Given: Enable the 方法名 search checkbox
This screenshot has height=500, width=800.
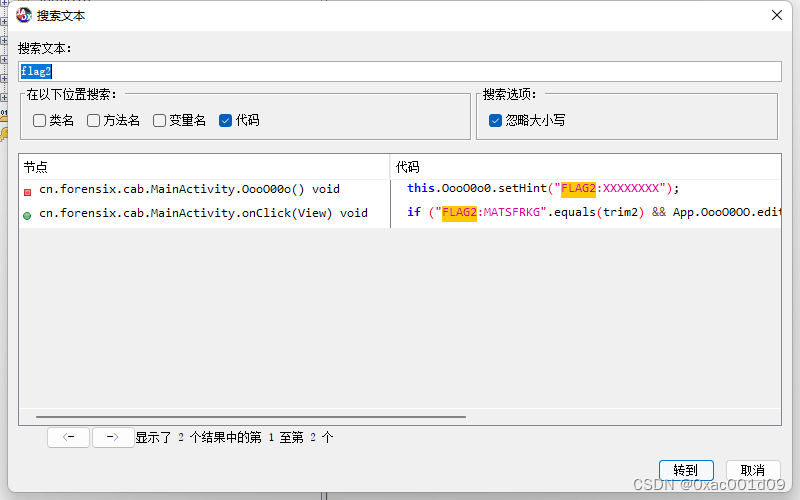Looking at the screenshot, I should point(93,120).
